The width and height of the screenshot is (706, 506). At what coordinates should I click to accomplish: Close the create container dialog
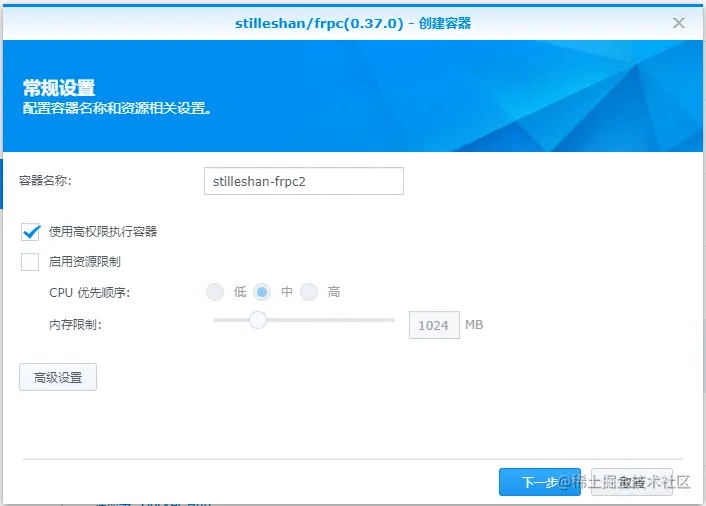click(x=679, y=23)
